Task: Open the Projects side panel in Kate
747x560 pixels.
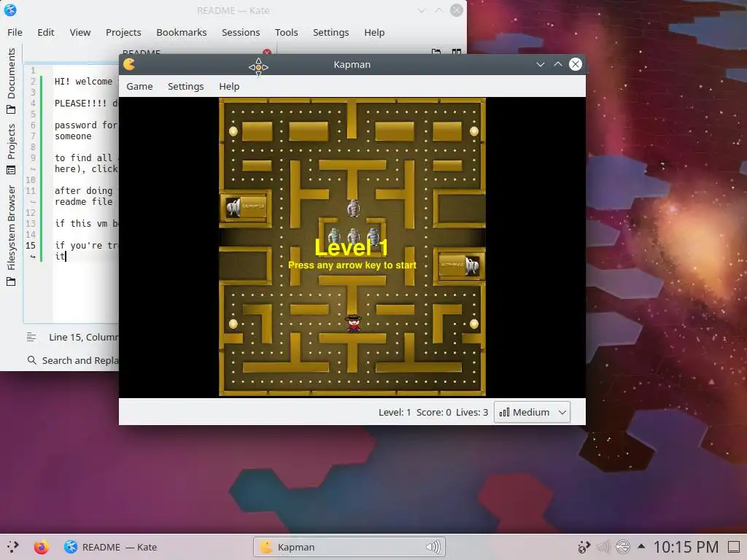Action: point(11,149)
